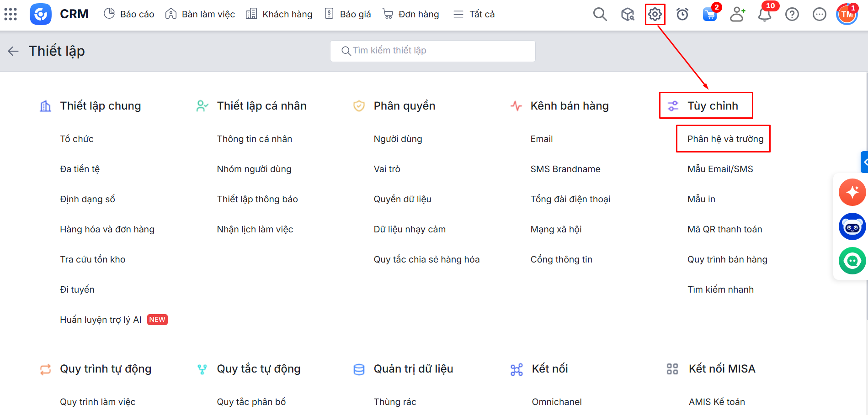Open Cổng thông tin
This screenshot has height=415, width=868.
[561, 259]
